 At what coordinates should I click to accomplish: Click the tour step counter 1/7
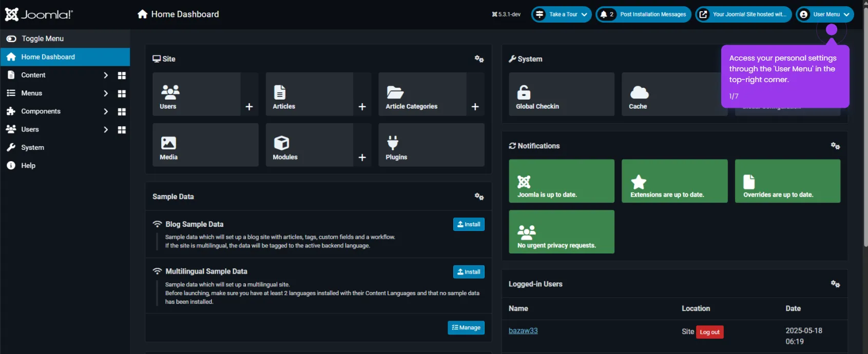pos(734,96)
